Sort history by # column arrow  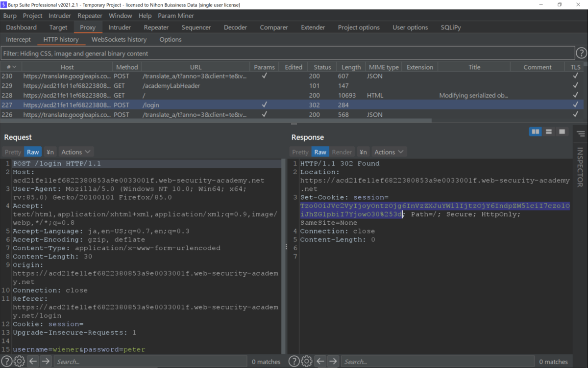14,67
